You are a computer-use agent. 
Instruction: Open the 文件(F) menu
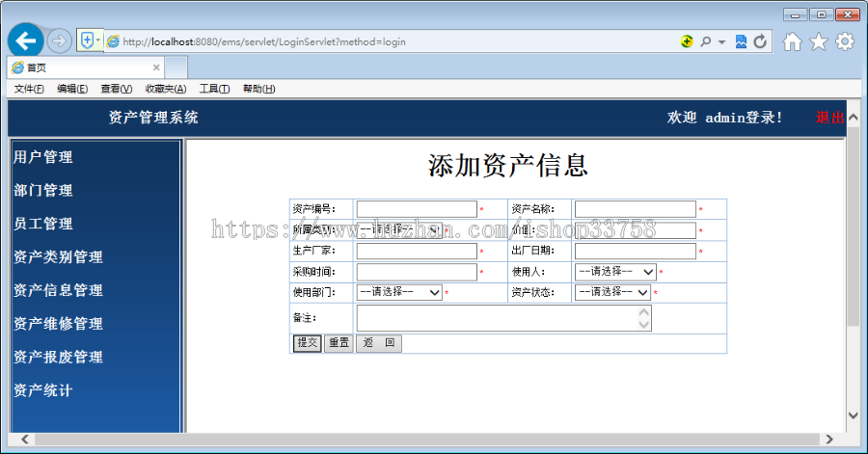click(x=29, y=89)
